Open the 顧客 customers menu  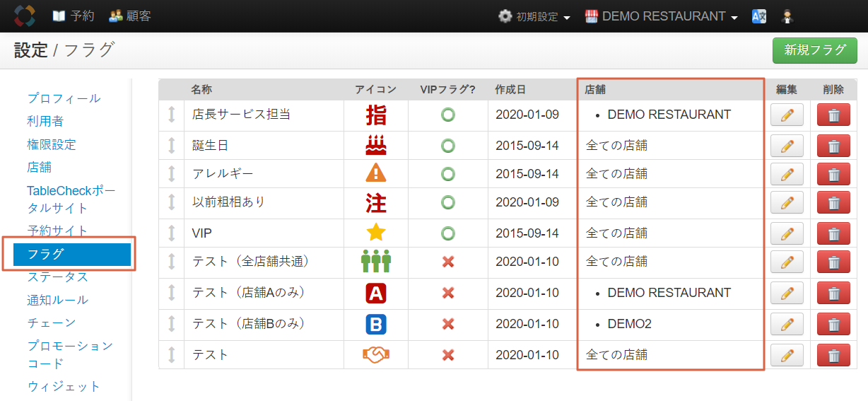[129, 16]
